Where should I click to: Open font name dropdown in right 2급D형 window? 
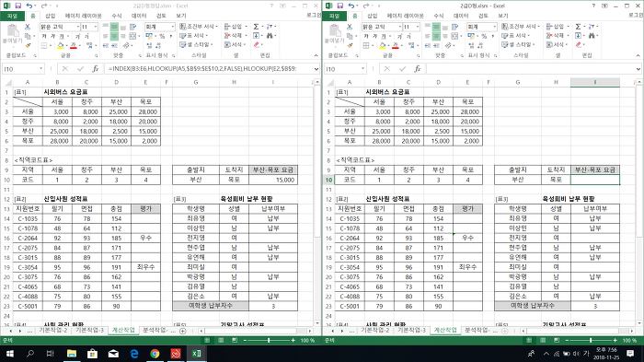[x=400, y=27]
